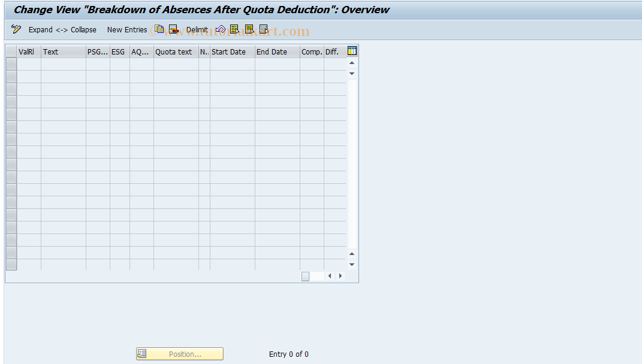Image resolution: width=642 pixels, height=364 pixels.
Task: Click the select-all corner cell of table
Action: point(11,52)
